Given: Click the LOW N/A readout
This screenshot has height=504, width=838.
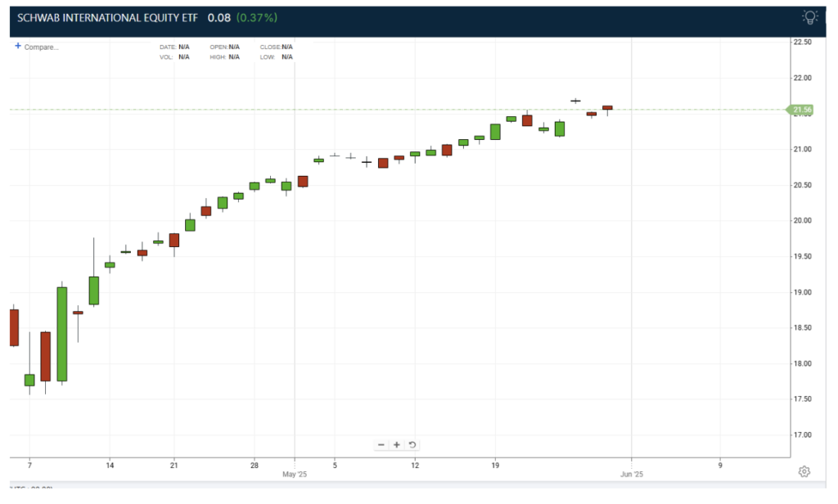Looking at the screenshot, I should tap(277, 56).
